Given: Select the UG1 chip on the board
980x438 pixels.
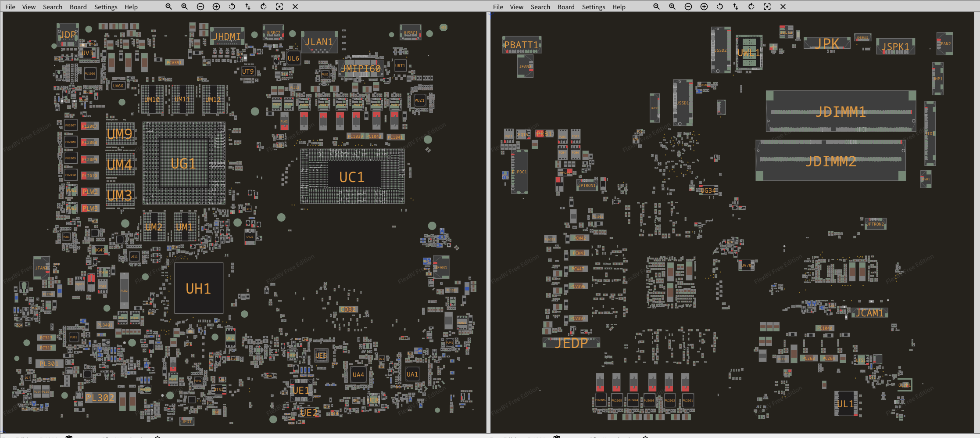Looking at the screenshot, I should coord(183,164).
